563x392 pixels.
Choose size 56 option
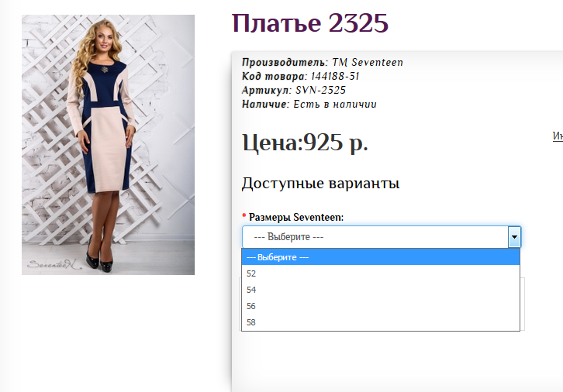[381, 306]
